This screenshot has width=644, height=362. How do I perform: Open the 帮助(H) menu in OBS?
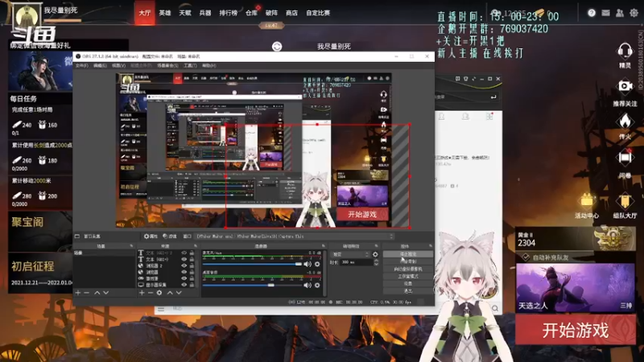pyautogui.click(x=208, y=66)
